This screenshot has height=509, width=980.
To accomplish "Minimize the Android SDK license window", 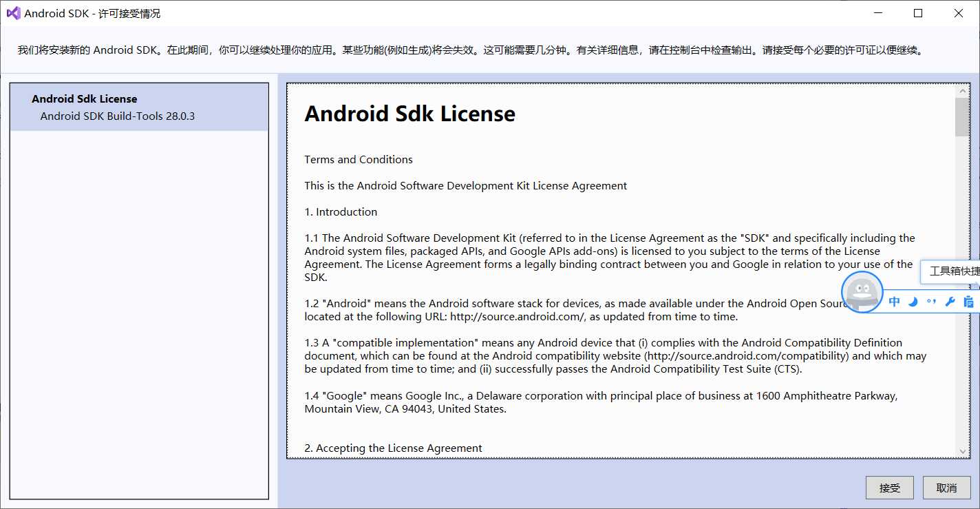I will [x=877, y=13].
